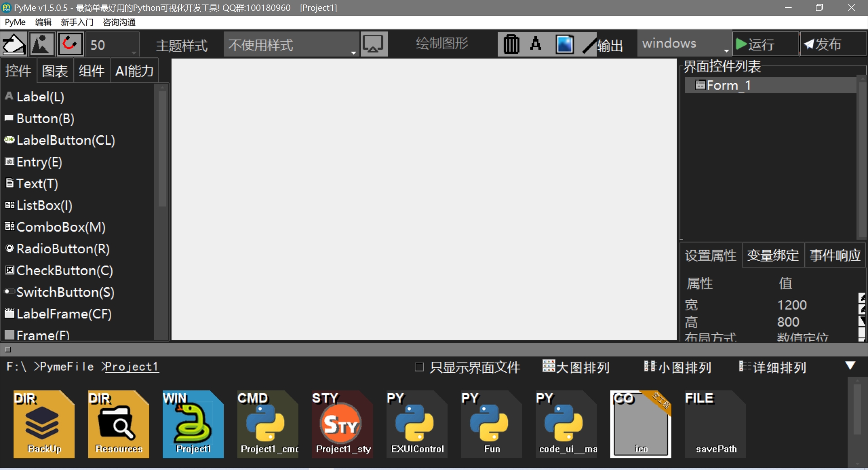Click the 运行 run button
868x470 pixels.
tap(765, 44)
